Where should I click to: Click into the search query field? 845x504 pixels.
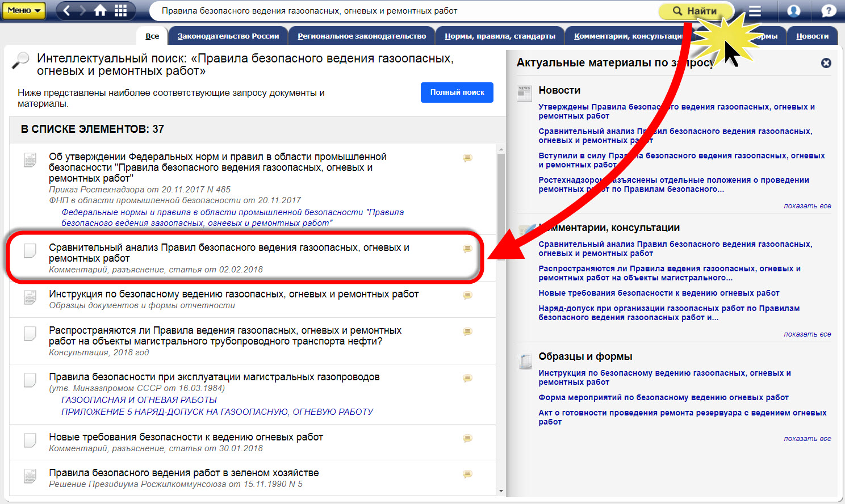point(398,11)
